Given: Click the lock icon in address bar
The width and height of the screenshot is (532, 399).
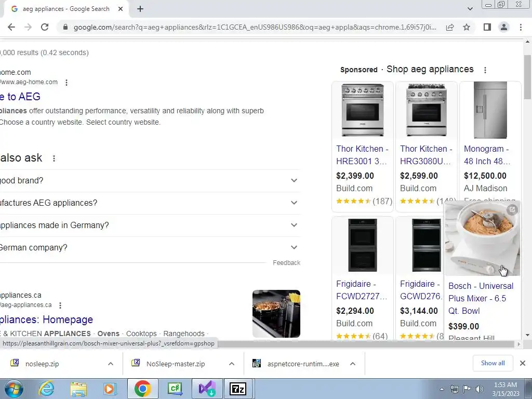Looking at the screenshot, I should click(x=65, y=27).
